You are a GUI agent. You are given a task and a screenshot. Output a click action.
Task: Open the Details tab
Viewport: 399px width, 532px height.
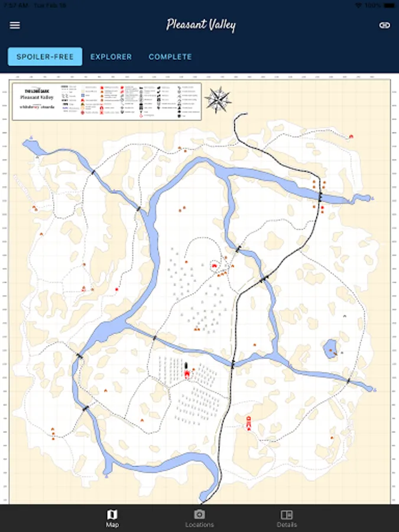[x=287, y=518]
